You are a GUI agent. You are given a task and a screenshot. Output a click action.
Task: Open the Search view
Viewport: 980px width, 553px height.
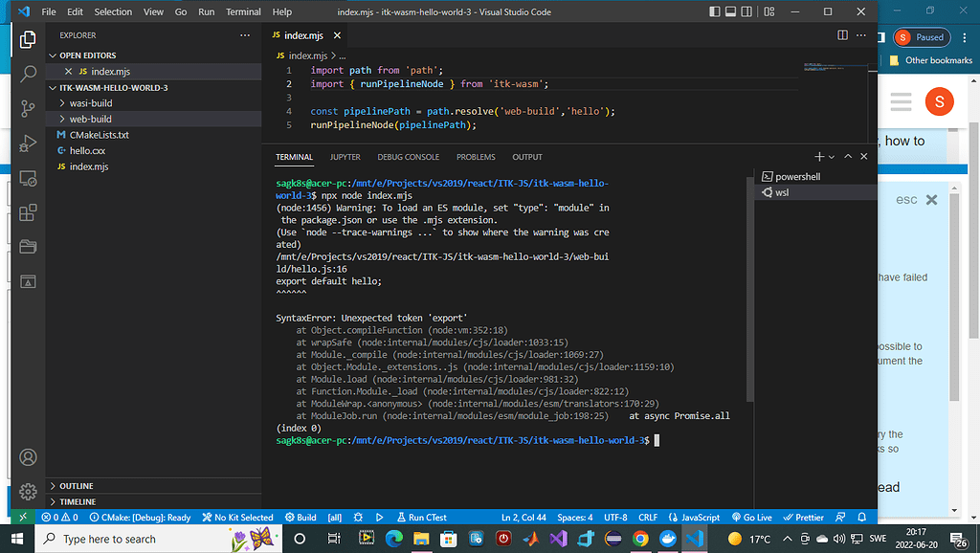[28, 75]
